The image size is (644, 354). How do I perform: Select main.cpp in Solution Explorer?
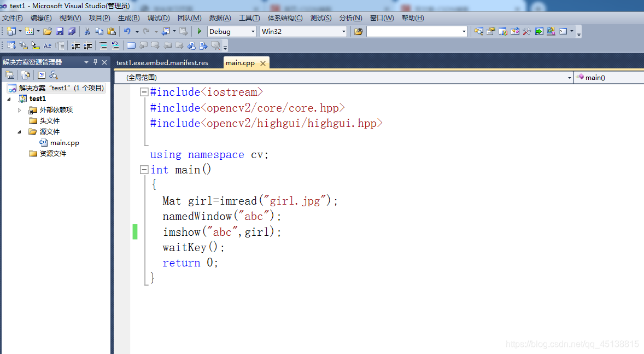coord(65,143)
